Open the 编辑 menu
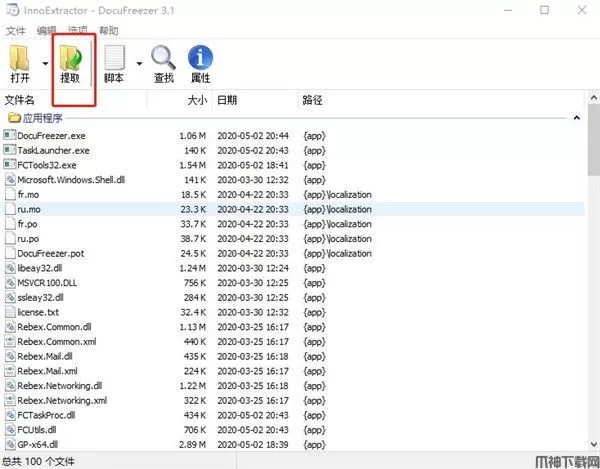Screen dimensions: 600x469 tap(46, 31)
